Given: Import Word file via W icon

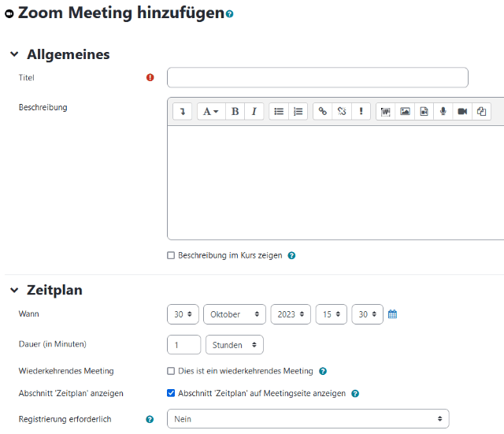Looking at the screenshot, I should coord(386,112).
